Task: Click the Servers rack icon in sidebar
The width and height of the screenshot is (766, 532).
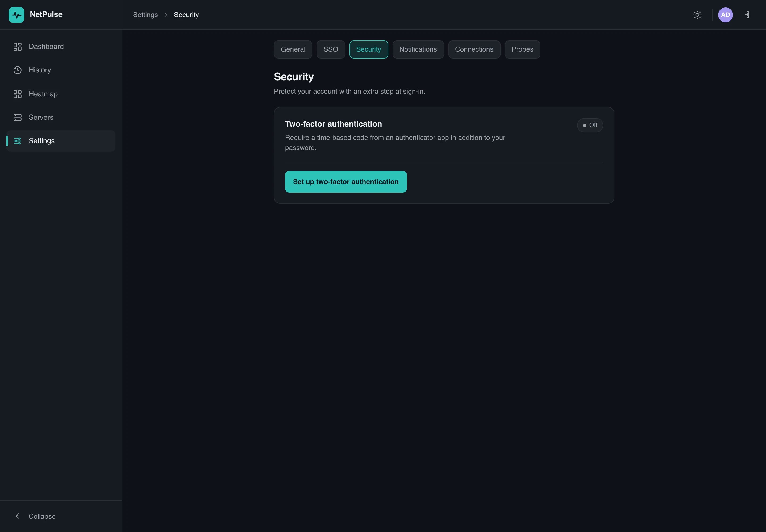Action: coord(17,117)
